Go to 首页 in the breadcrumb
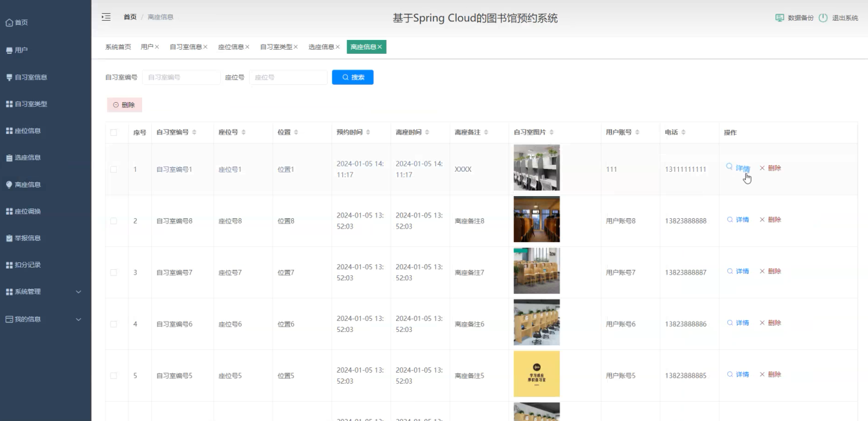This screenshot has height=421, width=868. (x=130, y=17)
